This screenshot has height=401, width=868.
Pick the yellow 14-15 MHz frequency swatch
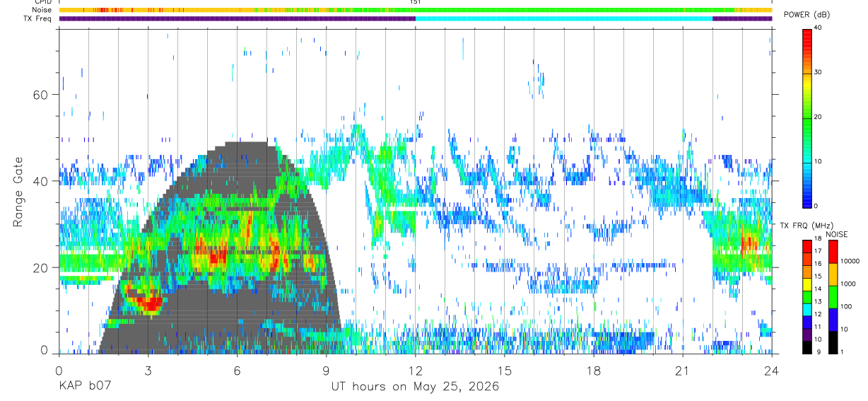click(x=807, y=284)
